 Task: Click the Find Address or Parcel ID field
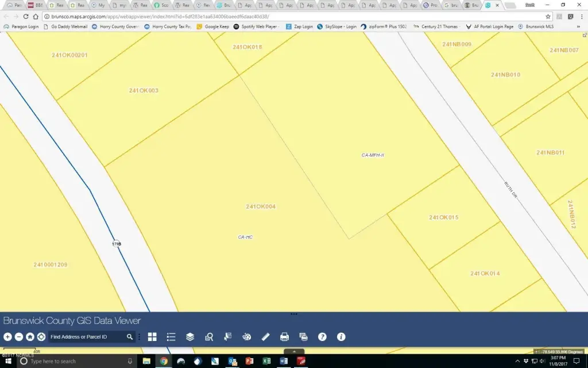pyautogui.click(x=86, y=337)
